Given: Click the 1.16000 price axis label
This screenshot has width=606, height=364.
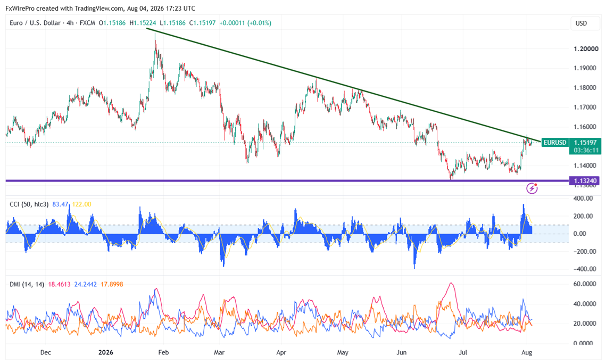Looking at the screenshot, I should coord(585,127).
